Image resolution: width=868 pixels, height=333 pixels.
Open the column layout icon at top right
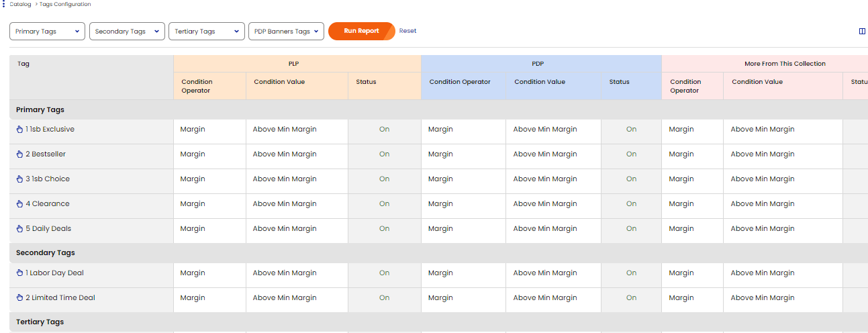tap(862, 32)
